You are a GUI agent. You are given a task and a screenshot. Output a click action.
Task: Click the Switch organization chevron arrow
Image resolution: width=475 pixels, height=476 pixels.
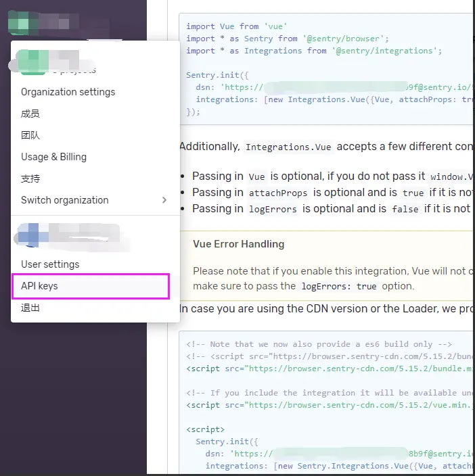click(164, 200)
